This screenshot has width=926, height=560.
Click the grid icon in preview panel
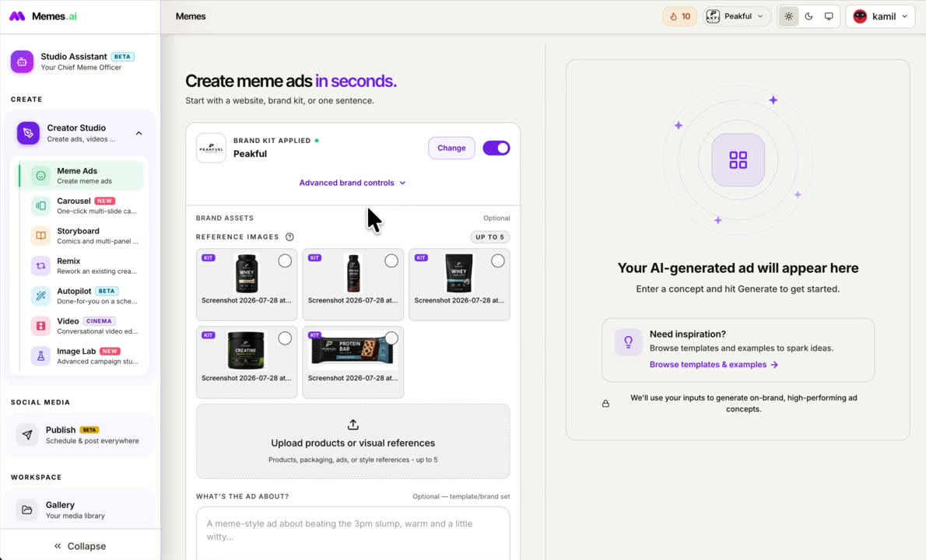738,160
